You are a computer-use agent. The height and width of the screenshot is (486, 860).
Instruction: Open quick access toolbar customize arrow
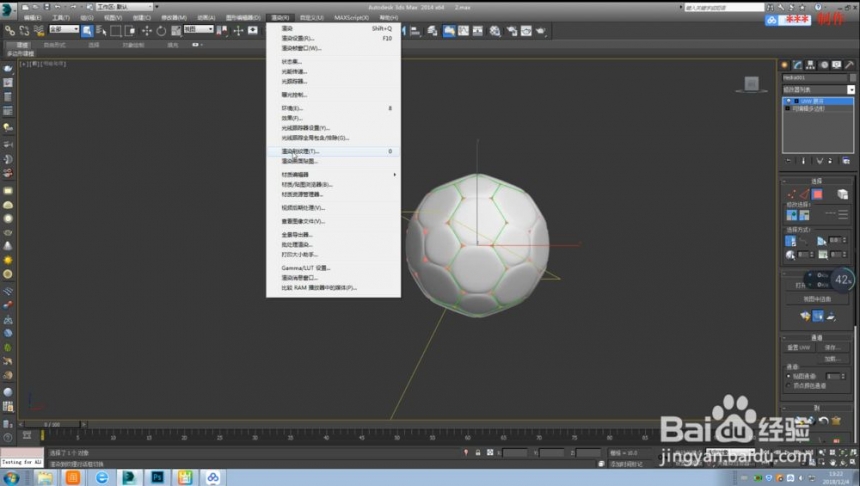pos(157,7)
